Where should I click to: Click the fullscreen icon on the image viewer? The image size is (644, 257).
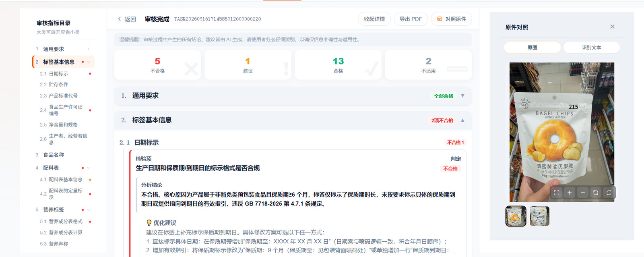coord(556,193)
